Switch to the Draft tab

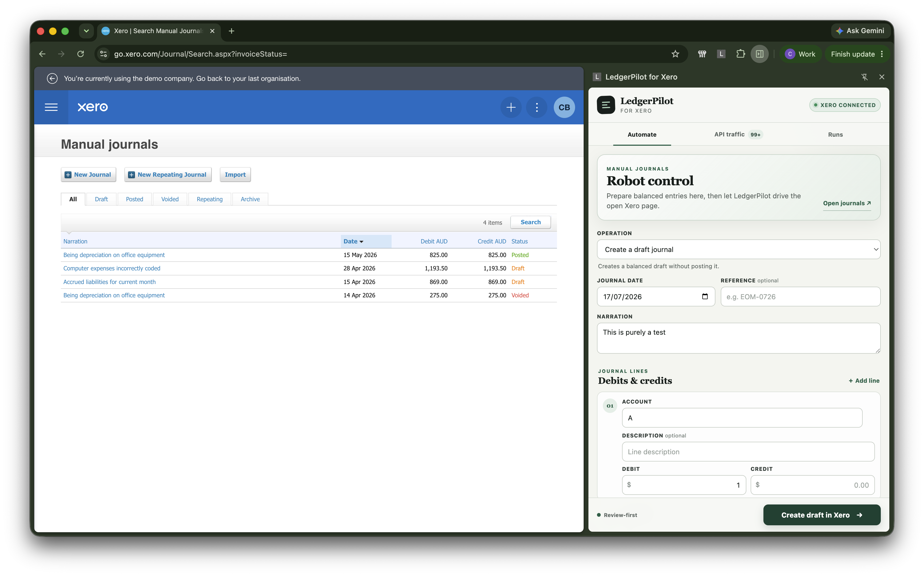coord(101,199)
